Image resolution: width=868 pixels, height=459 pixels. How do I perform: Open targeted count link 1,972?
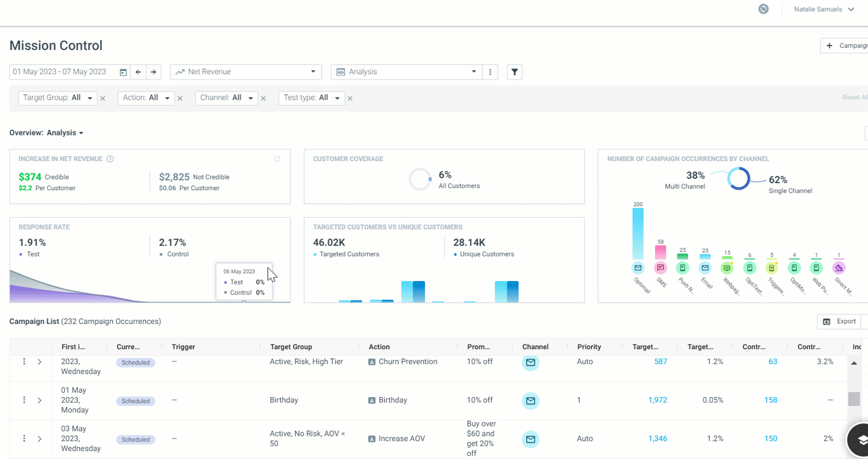coord(657,400)
